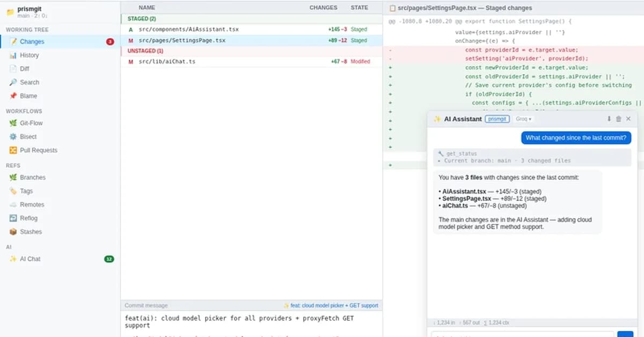Sort by the NAME column header
This screenshot has width=644, height=337.
[147, 8]
